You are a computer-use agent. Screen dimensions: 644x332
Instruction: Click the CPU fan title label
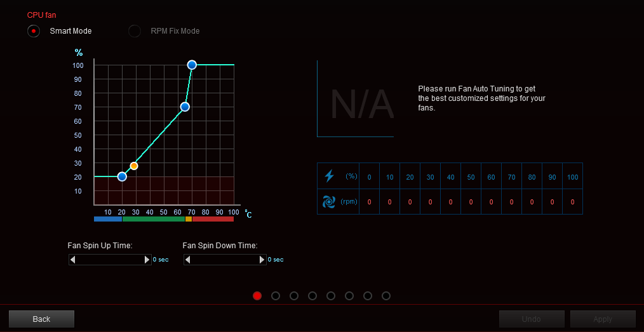(41, 15)
